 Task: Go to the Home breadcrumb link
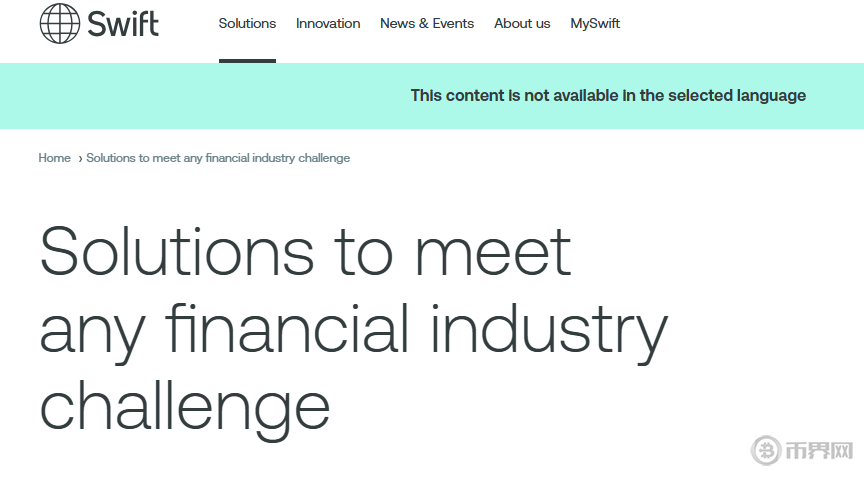pyautogui.click(x=54, y=158)
